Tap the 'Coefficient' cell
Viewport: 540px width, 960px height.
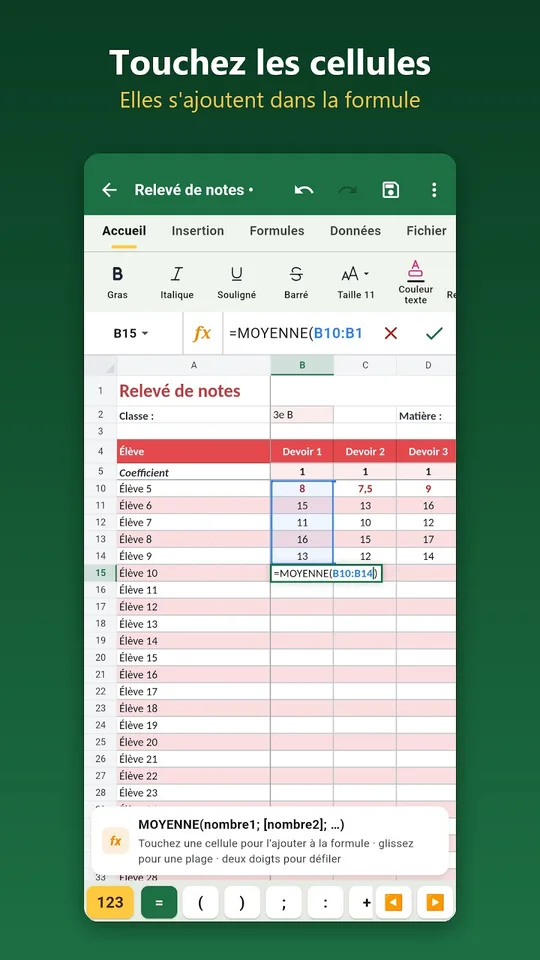pyautogui.click(x=193, y=472)
